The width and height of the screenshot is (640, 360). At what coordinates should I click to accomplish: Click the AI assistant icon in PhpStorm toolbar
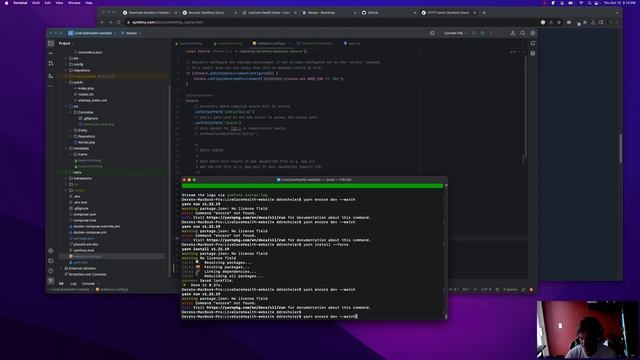pos(432,33)
